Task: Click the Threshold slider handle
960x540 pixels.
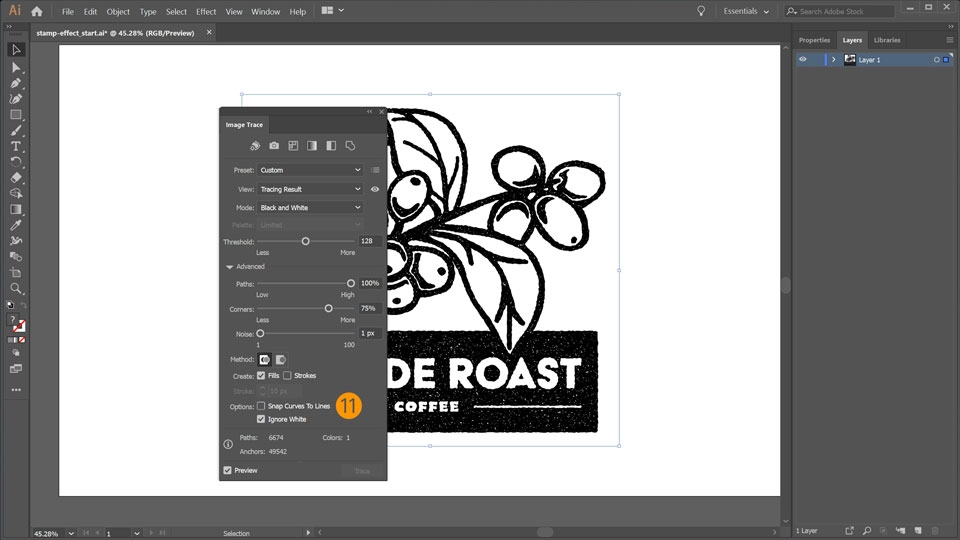Action: pos(306,241)
